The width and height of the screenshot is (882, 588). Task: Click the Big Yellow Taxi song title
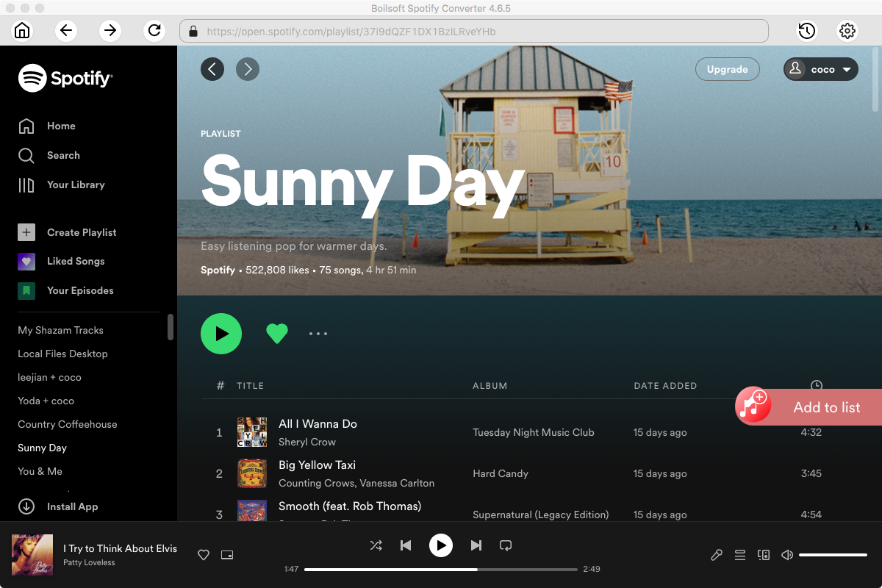tap(317, 465)
